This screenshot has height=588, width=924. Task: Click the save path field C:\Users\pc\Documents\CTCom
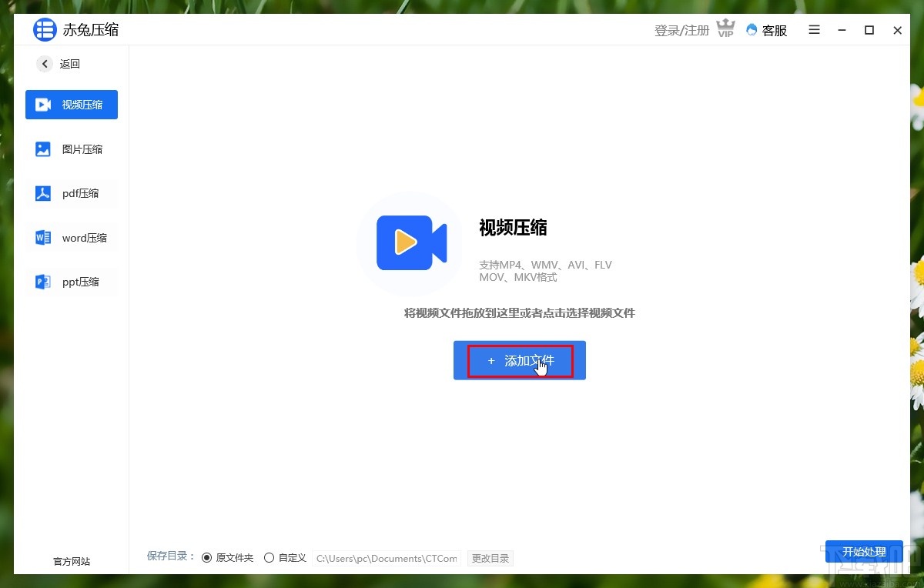coord(387,559)
